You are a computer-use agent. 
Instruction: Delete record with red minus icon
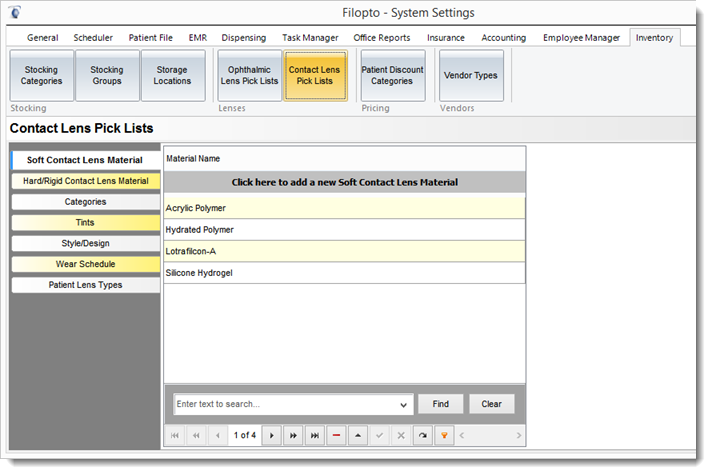[336, 436]
